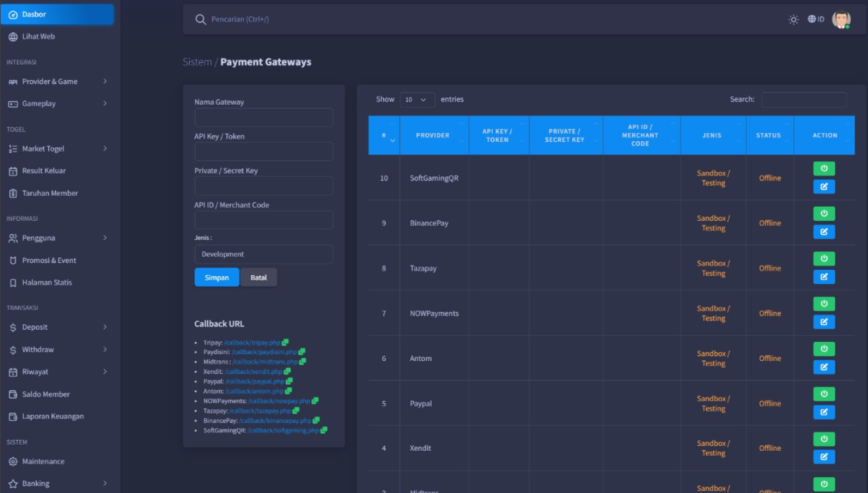Expand Provider & Game sidebar menu
This screenshot has height=493, width=868.
click(x=57, y=81)
